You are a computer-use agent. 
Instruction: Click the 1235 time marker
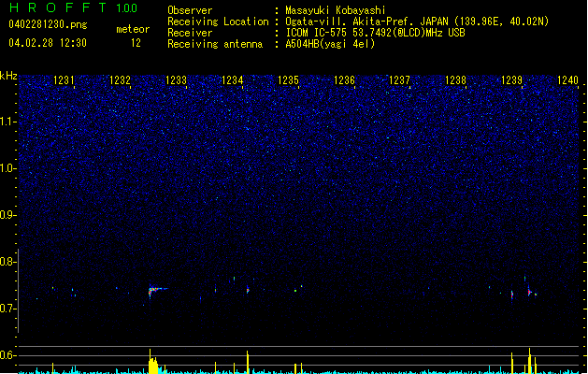[x=288, y=80]
